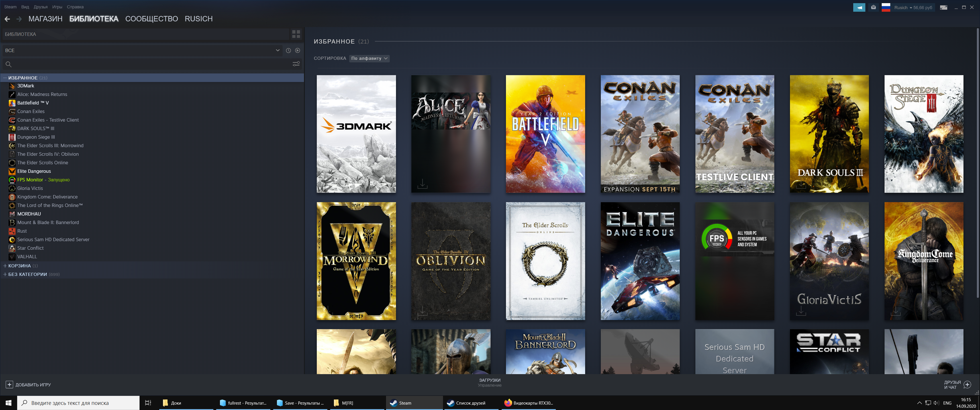Open the Elite Dangerous cover thumbnail

640,261
